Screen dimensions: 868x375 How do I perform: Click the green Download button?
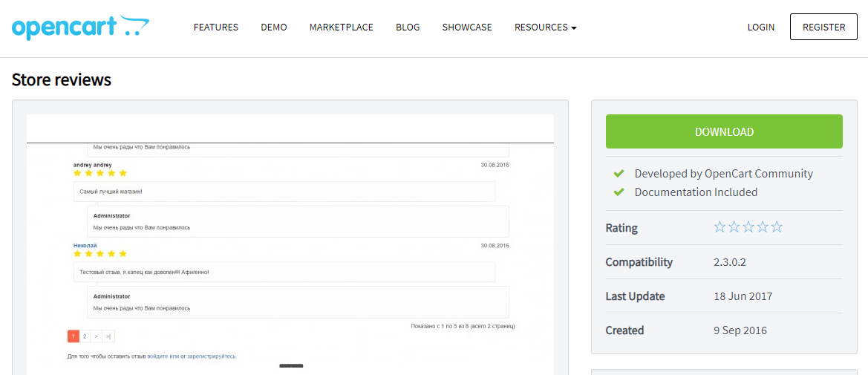pos(724,132)
